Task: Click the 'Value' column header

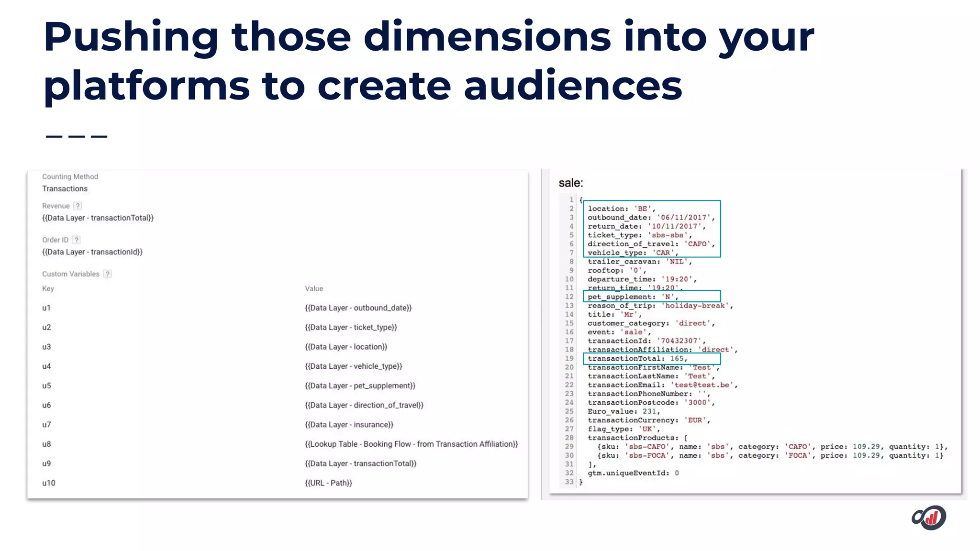Action: (314, 289)
